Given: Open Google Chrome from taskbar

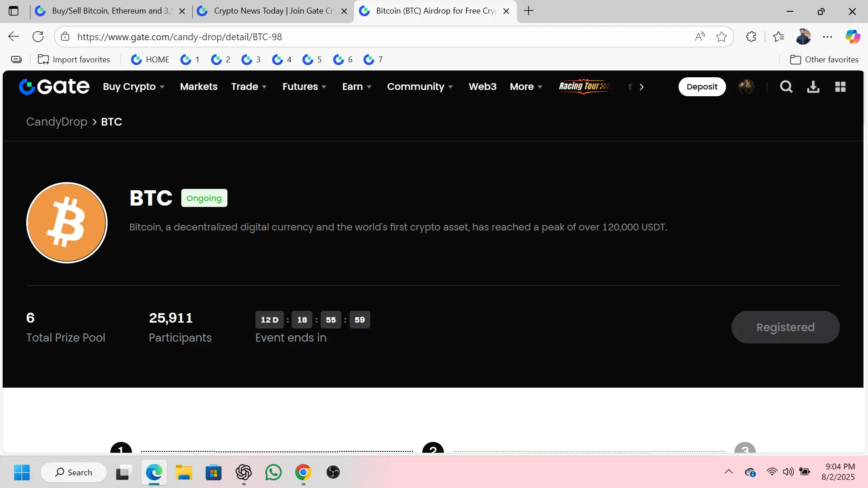Looking at the screenshot, I should (303, 473).
